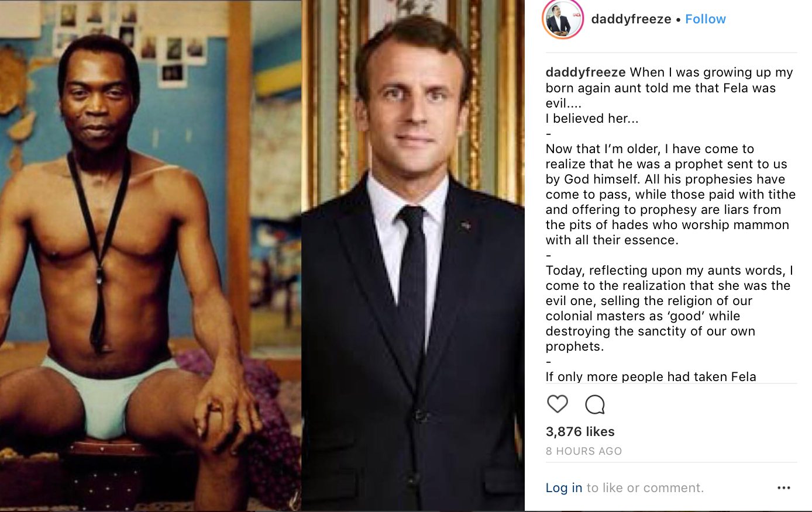Like the post with the heart icon
The width and height of the screenshot is (812, 512).
click(x=558, y=404)
